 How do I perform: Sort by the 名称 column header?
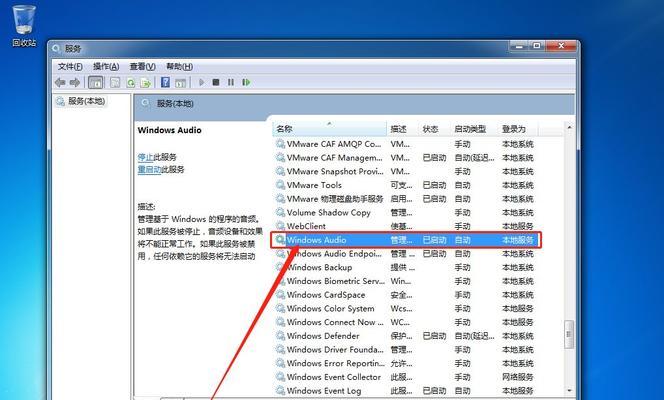(x=329, y=129)
